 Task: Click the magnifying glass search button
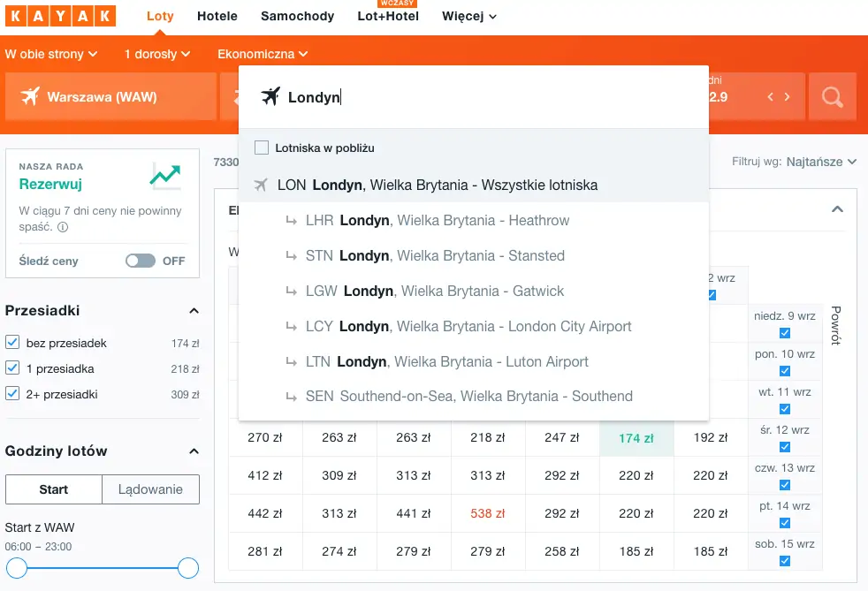[x=832, y=96]
